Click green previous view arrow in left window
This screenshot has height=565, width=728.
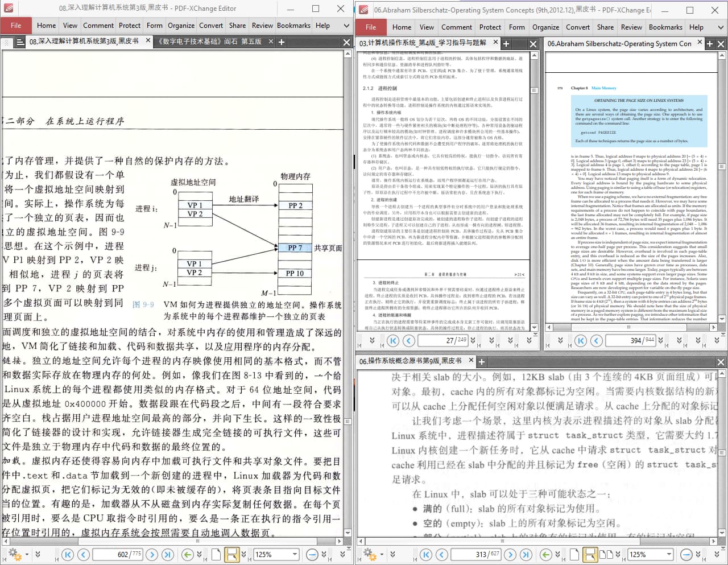click(x=187, y=554)
